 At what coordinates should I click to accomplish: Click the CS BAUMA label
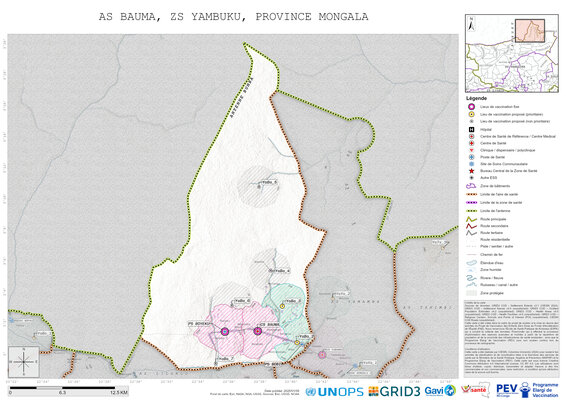click(269, 325)
